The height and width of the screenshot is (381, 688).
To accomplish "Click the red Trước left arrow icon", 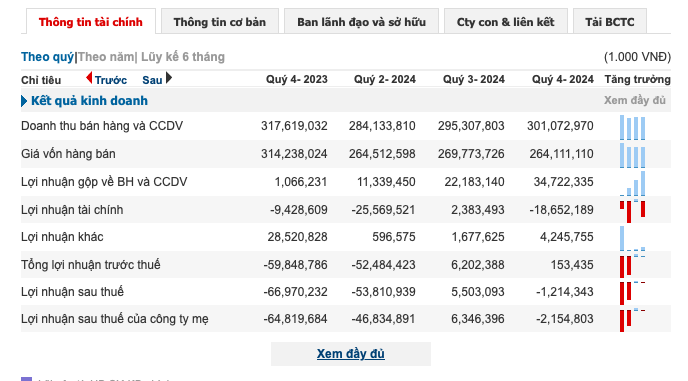I will point(89,78).
